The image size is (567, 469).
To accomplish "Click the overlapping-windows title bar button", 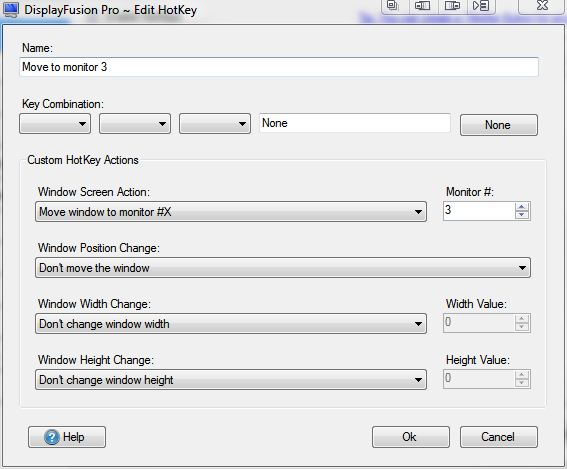I will point(393,6).
